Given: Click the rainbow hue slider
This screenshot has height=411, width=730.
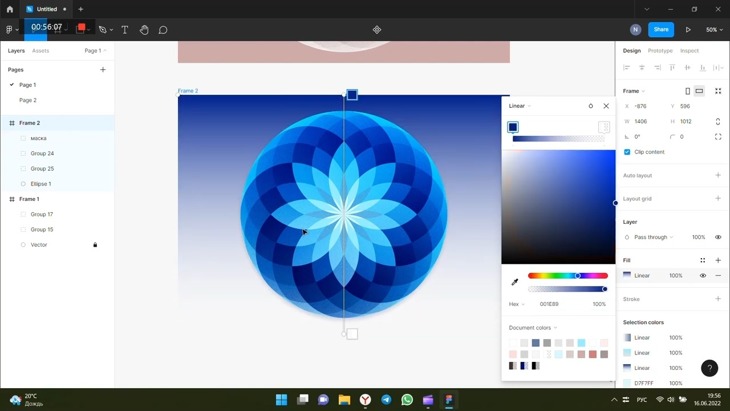Looking at the screenshot, I should tap(567, 275).
